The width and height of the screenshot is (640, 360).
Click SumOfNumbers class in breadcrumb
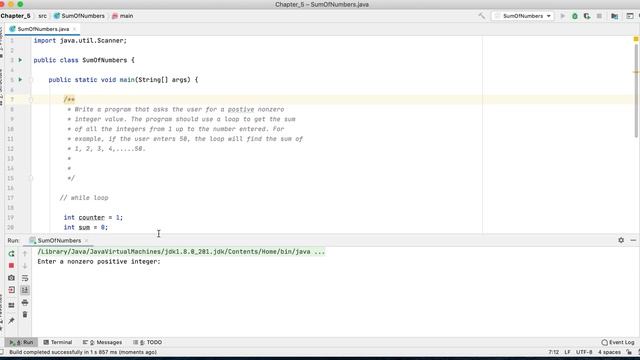tap(79, 16)
